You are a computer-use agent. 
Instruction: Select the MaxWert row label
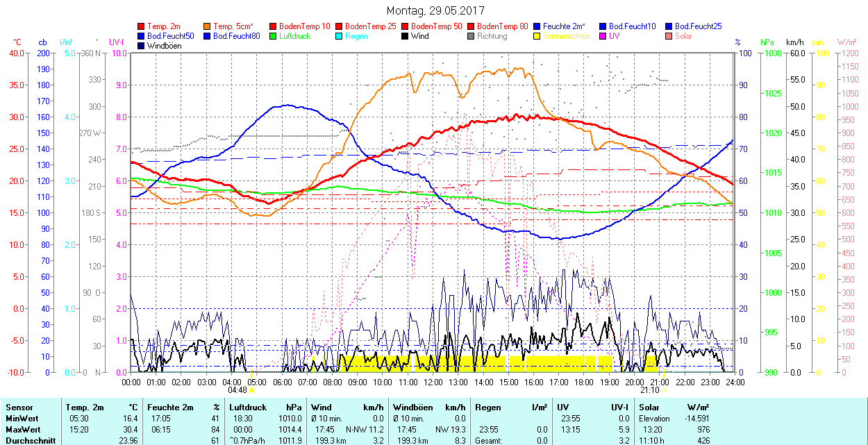24,430
